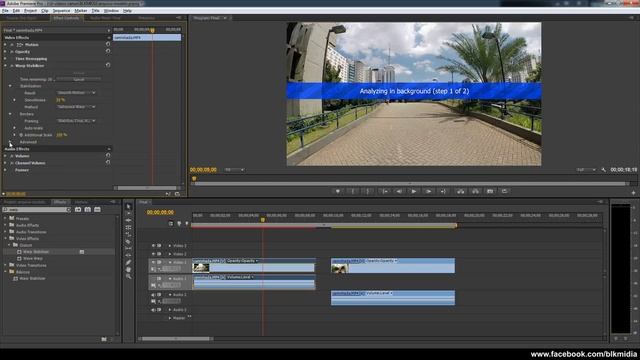
Task: Click Mark In button in Program monitor
Action: point(353,191)
